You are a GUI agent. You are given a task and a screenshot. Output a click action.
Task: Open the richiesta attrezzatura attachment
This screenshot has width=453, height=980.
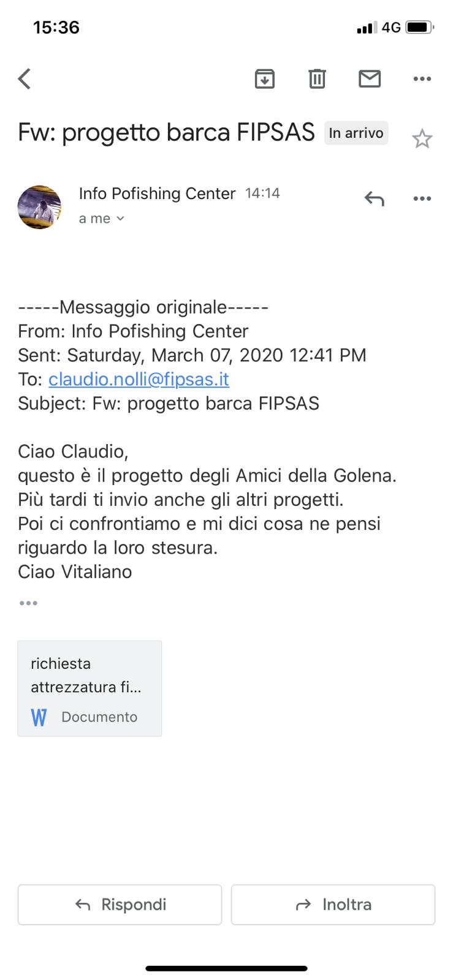tap(89, 688)
